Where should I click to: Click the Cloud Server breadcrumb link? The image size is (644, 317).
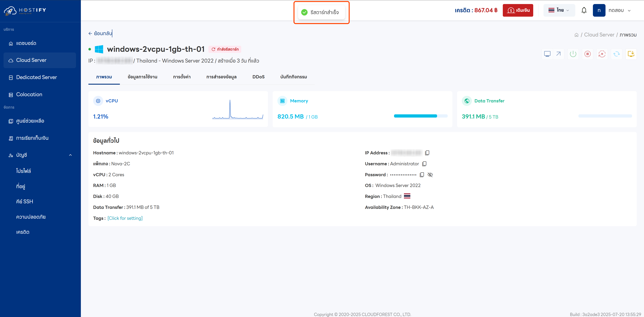[599, 35]
